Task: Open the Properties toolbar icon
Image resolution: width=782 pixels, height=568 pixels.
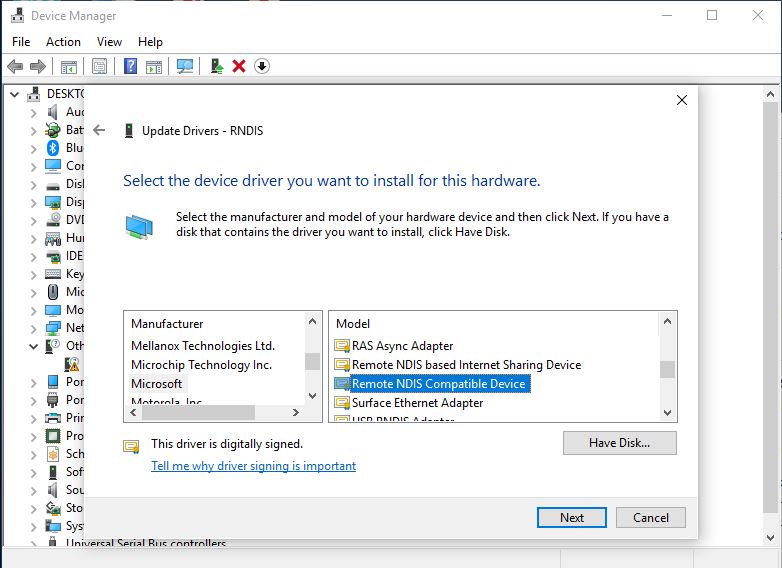Action: tap(99, 66)
